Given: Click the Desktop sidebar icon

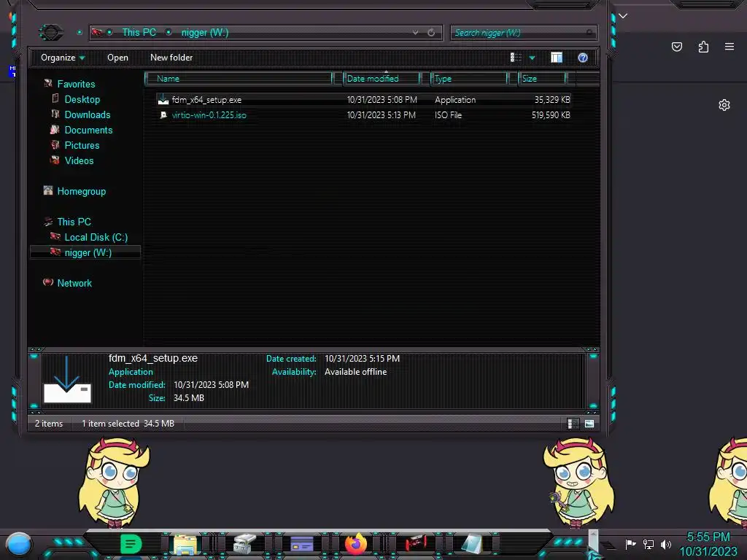Looking at the screenshot, I should click(x=55, y=98).
